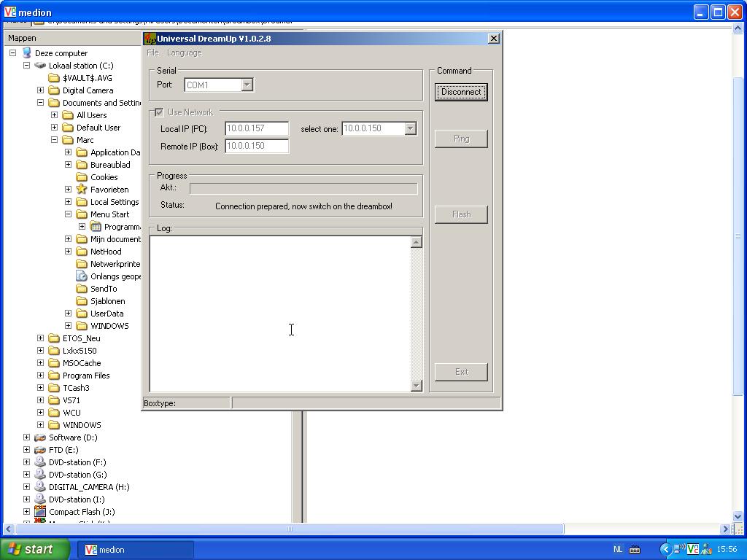Click the horizontal scrollbar of medion window
The width and height of the screenshot is (747, 560).
tap(289, 529)
